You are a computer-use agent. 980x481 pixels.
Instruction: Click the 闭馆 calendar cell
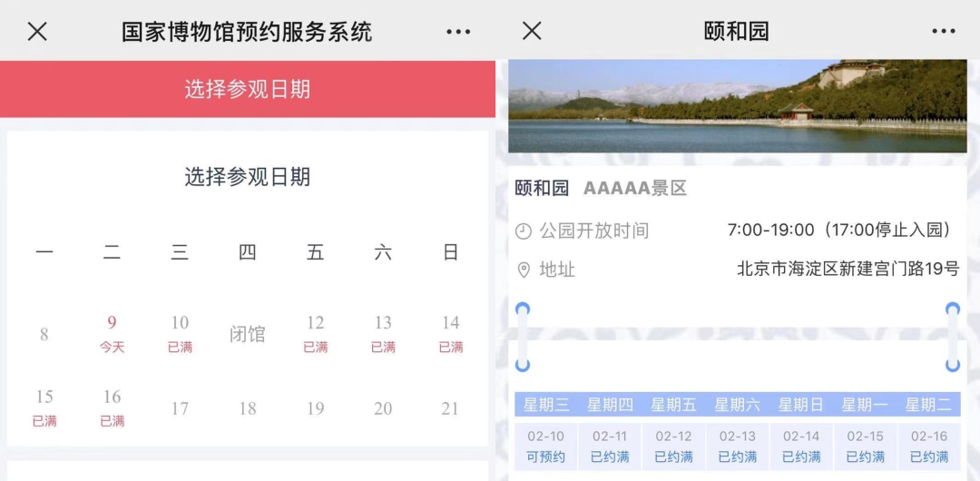(x=248, y=335)
